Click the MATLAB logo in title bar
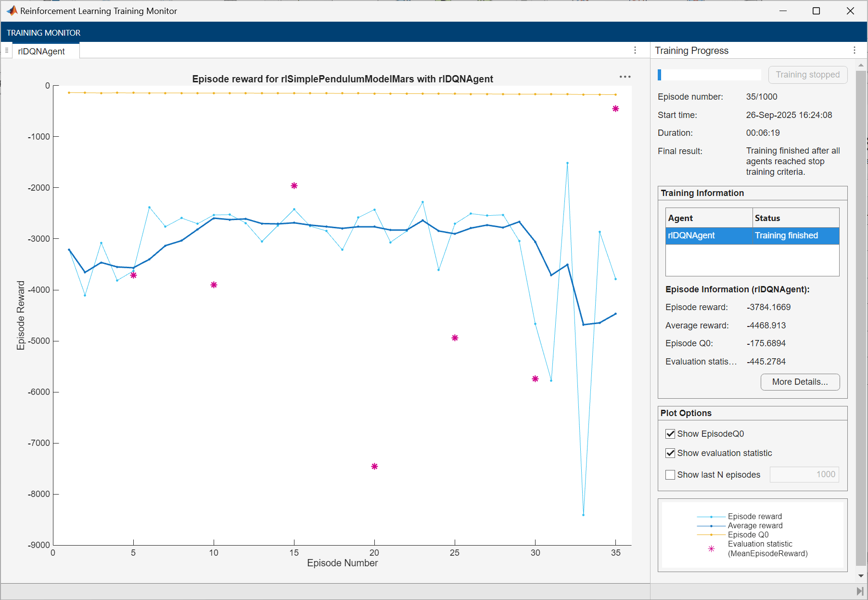 12,11
